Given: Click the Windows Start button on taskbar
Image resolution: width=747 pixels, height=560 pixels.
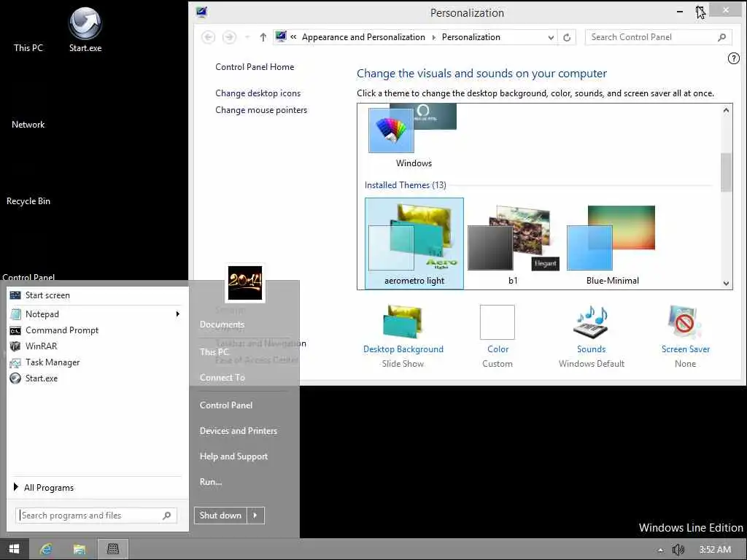Looking at the screenshot, I should coord(15,549).
